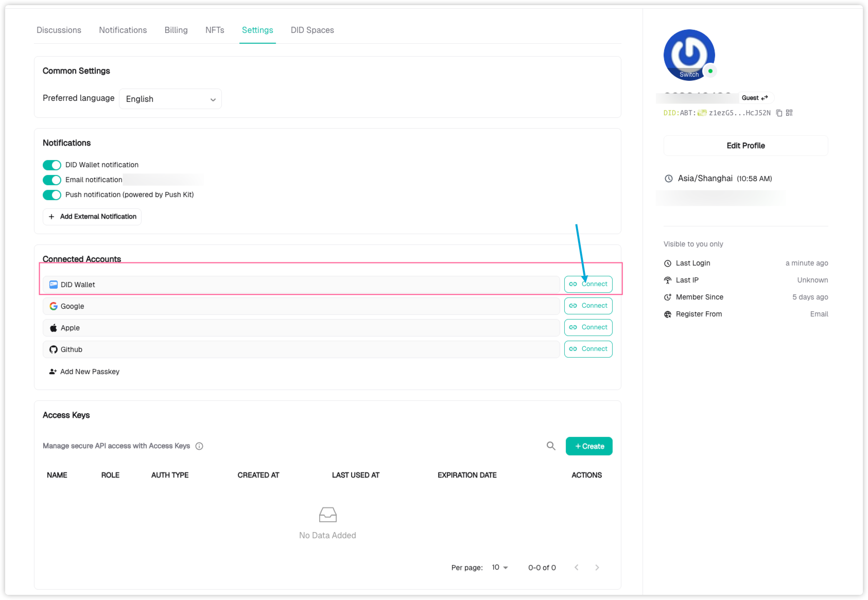Connect the Github account

(588, 349)
